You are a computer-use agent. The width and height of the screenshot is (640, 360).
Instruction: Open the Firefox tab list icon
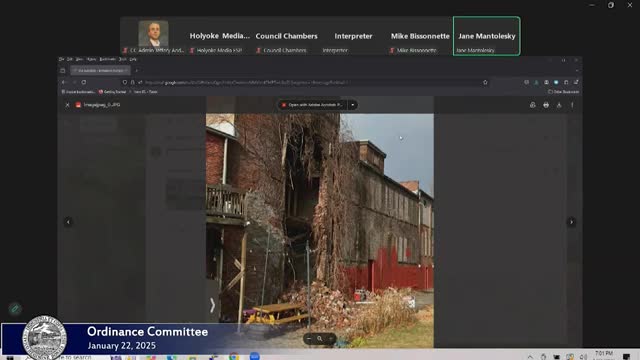[x=63, y=70]
